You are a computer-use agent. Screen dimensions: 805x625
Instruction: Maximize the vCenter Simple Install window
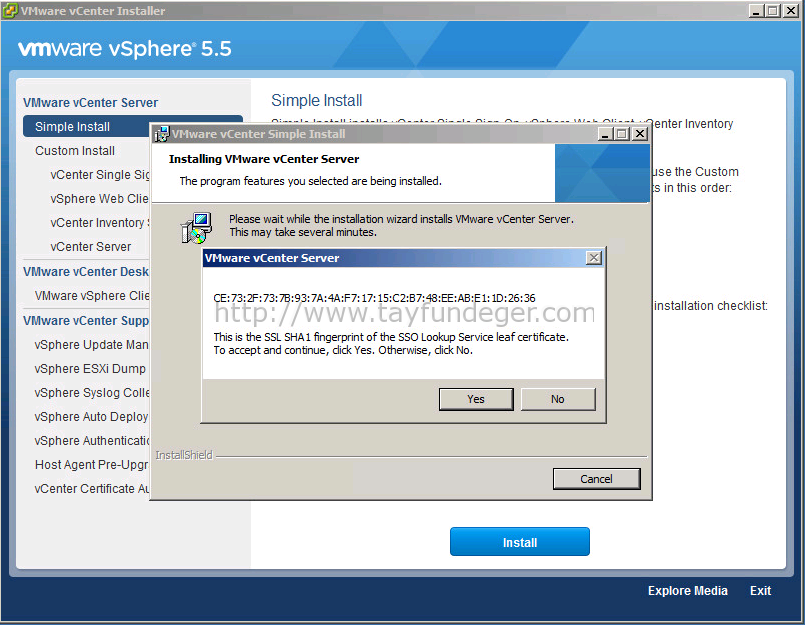tap(622, 134)
